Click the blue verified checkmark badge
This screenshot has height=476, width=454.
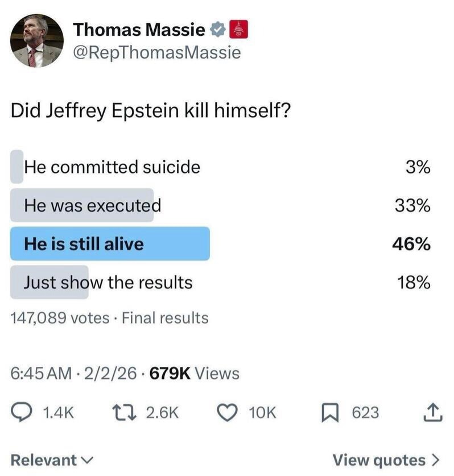pos(217,28)
